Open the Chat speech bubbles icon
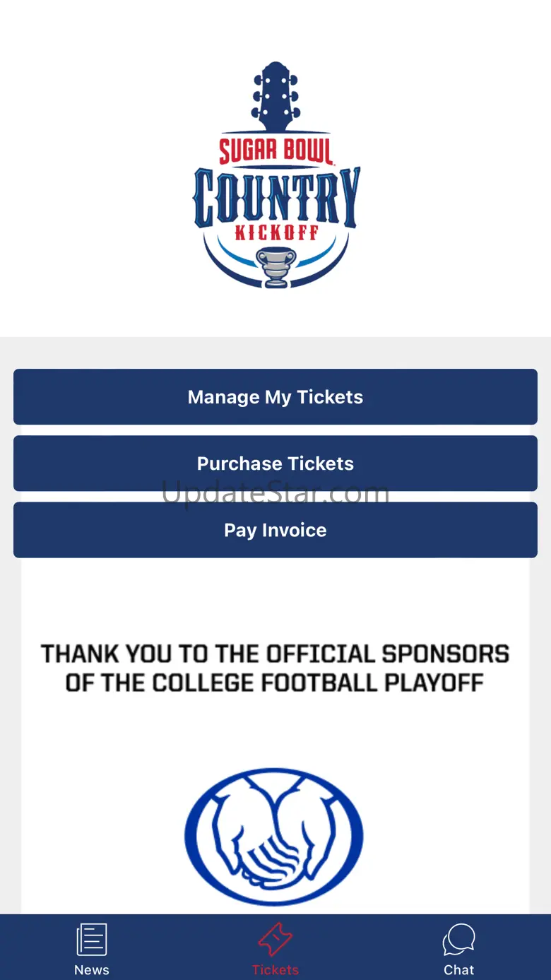Image resolution: width=551 pixels, height=980 pixels. 459,940
